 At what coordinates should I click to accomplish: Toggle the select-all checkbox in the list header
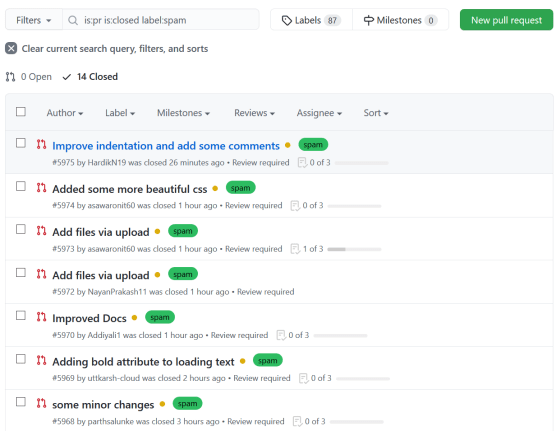[x=21, y=112]
